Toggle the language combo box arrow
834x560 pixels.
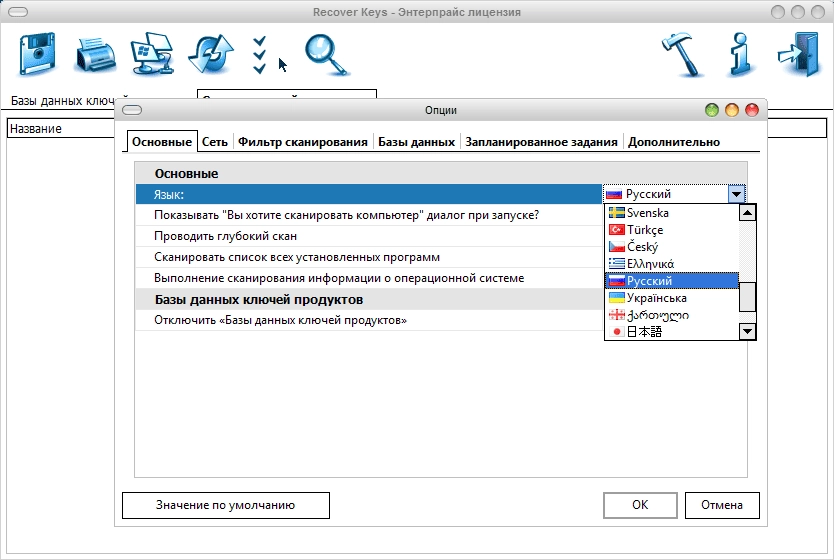click(736, 194)
